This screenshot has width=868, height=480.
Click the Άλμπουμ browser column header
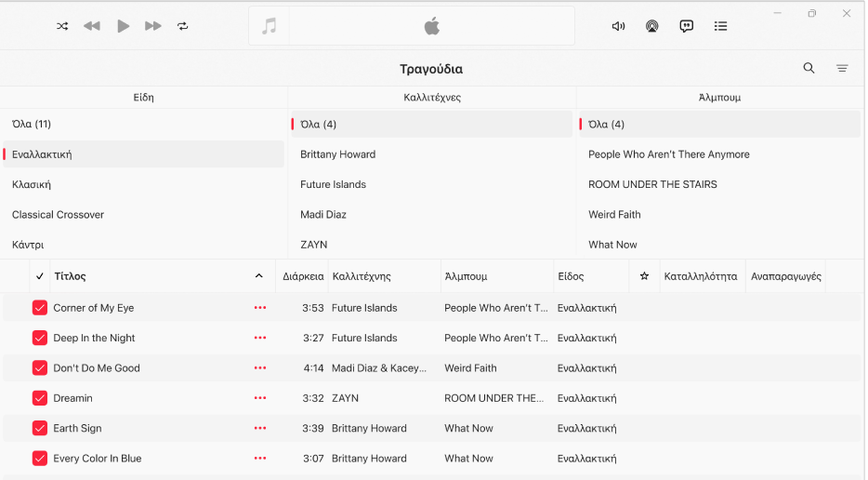click(x=719, y=98)
